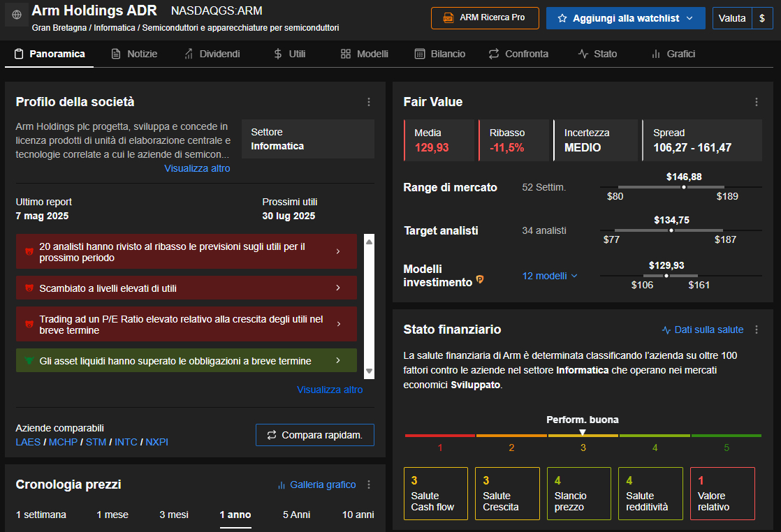This screenshot has height=532, width=781.
Task: Click the globe icon beside Arm Holdings ADR
Action: [17, 15]
